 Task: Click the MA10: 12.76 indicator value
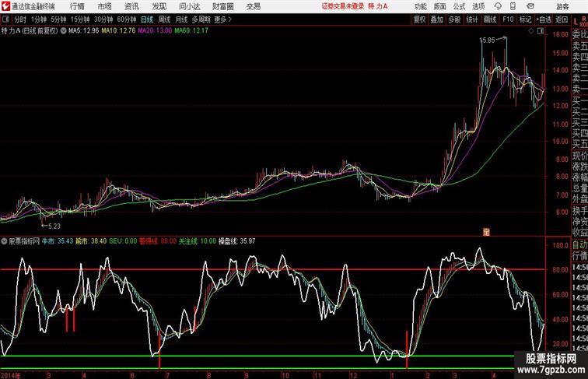118,31
